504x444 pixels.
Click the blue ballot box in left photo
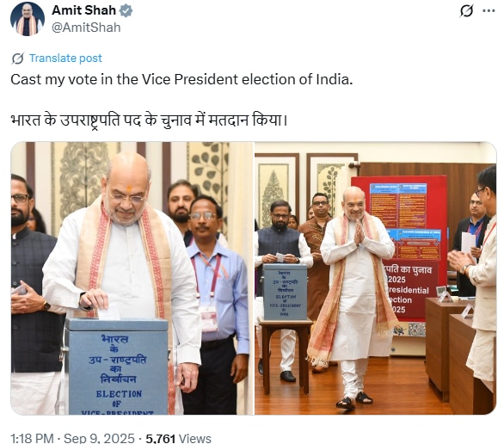117,367
